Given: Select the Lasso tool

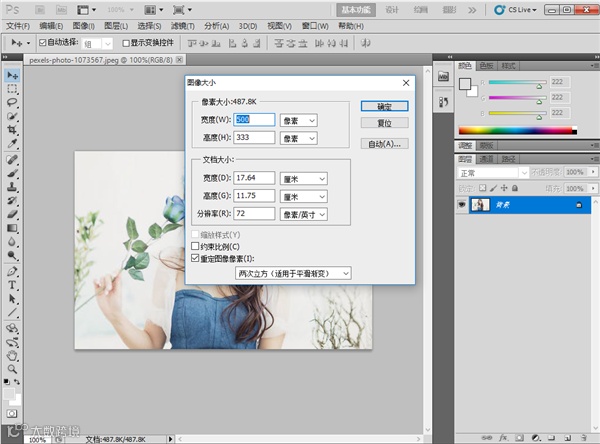Looking at the screenshot, I should tap(12, 103).
